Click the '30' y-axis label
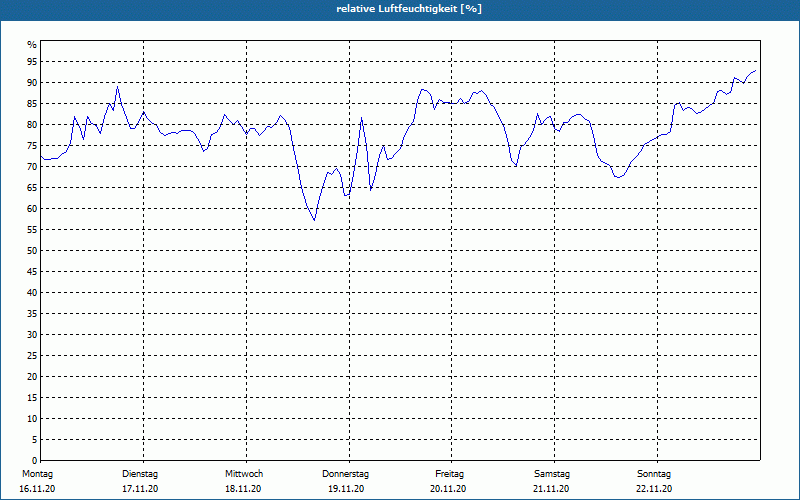The width and height of the screenshot is (800, 500). (32, 335)
